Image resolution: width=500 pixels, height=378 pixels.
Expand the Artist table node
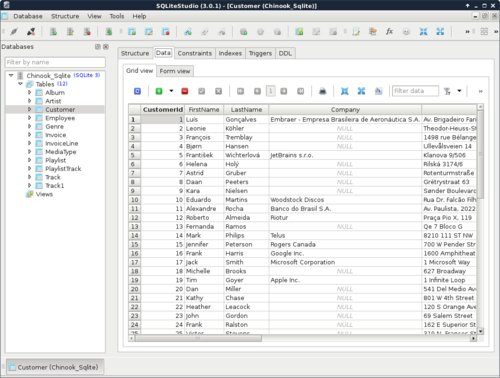pos(29,101)
